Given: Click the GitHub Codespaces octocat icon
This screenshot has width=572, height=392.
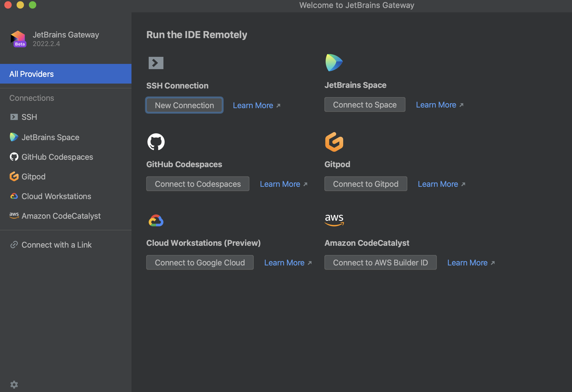Looking at the screenshot, I should [x=156, y=142].
